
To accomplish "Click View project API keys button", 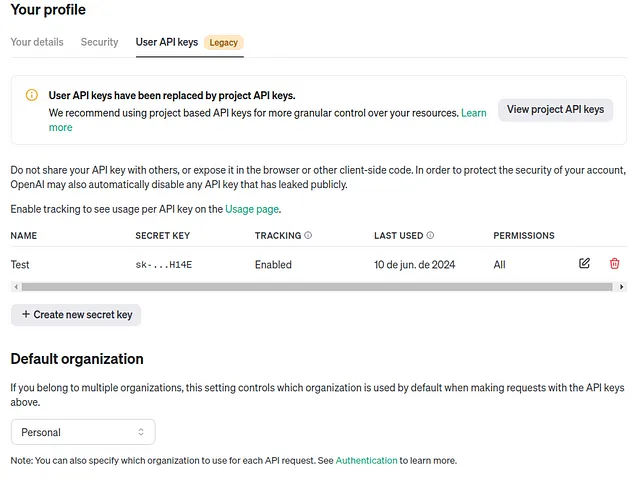I will point(555,109).
